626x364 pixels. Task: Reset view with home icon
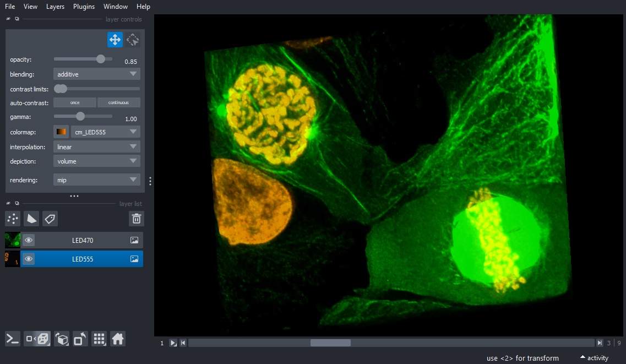[118, 339]
